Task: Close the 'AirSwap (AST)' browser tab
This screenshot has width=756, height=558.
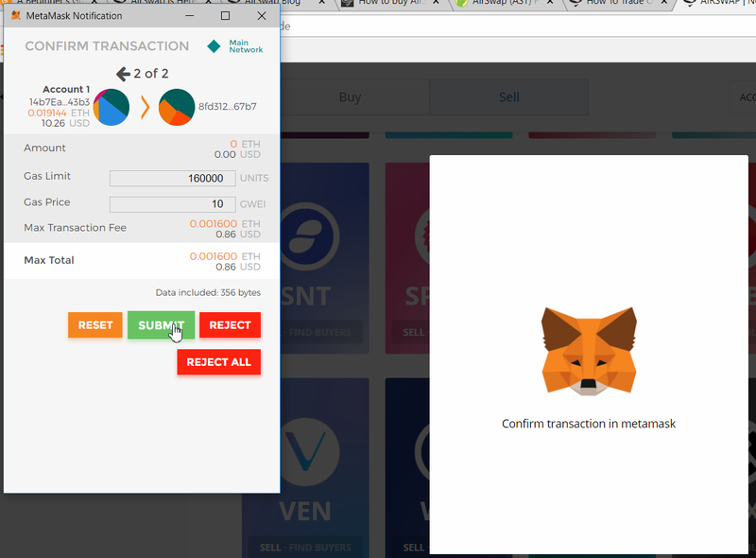Action: click(550, 3)
